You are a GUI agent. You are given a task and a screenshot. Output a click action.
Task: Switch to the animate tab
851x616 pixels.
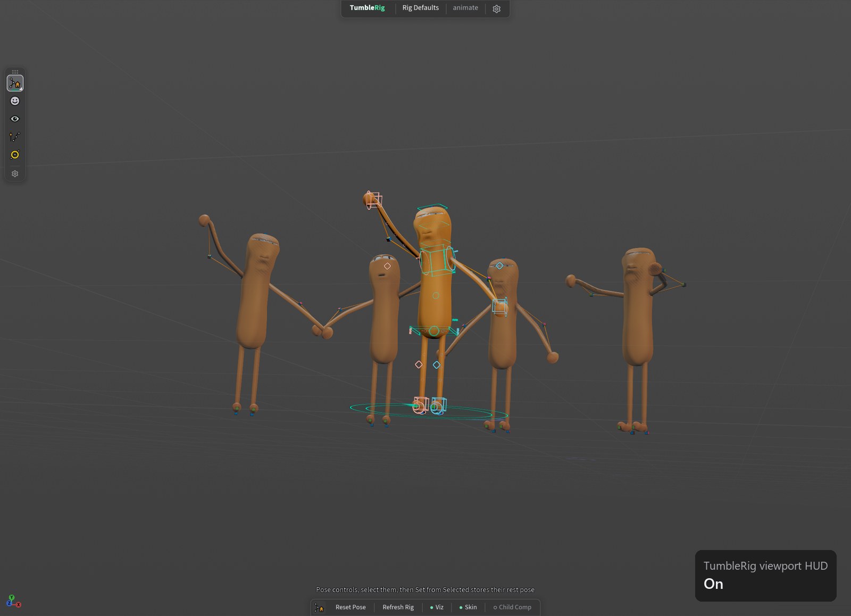tap(465, 8)
